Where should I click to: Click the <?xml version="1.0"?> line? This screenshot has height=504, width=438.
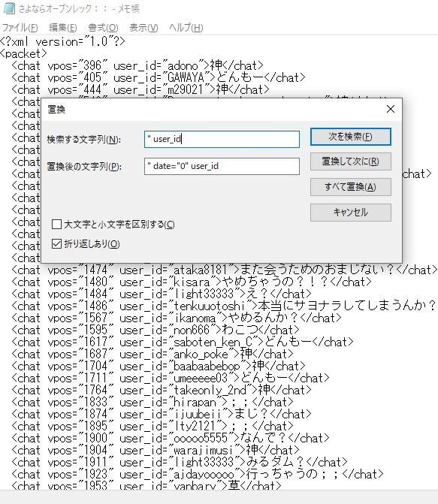pyautogui.click(x=62, y=41)
